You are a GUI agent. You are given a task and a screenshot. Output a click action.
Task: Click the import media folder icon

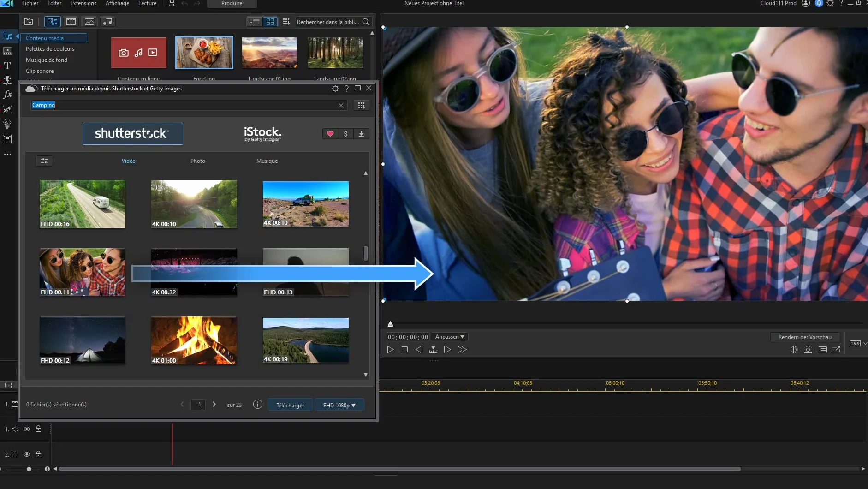pos(29,22)
